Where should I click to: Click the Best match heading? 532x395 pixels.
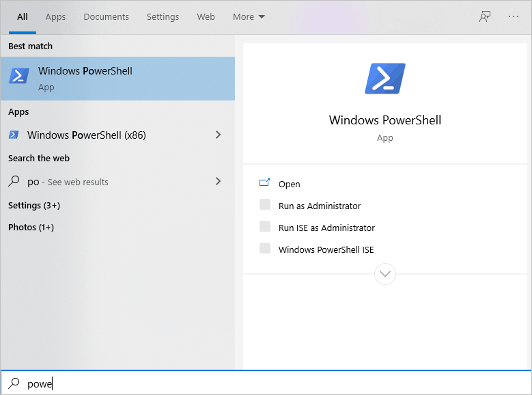pyautogui.click(x=30, y=46)
